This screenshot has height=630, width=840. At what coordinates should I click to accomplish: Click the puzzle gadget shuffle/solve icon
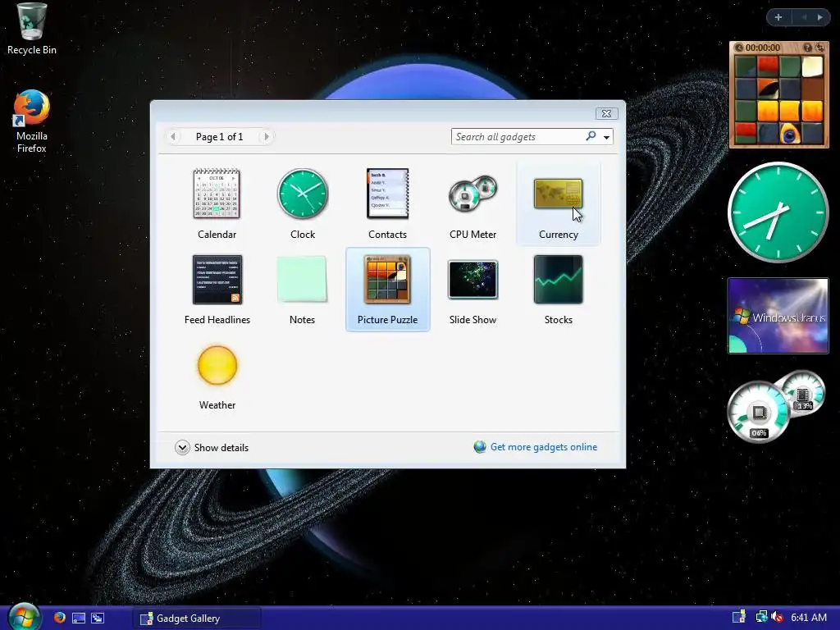tap(819, 48)
